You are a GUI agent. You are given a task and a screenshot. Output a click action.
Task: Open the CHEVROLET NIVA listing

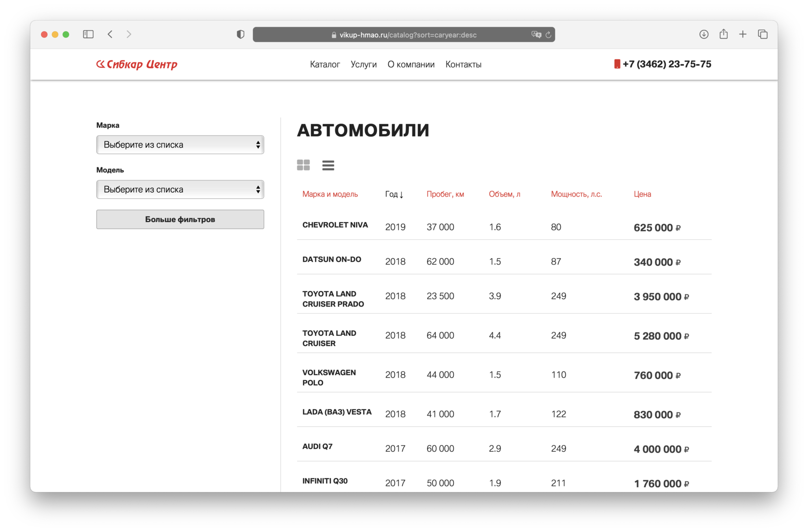(x=335, y=225)
